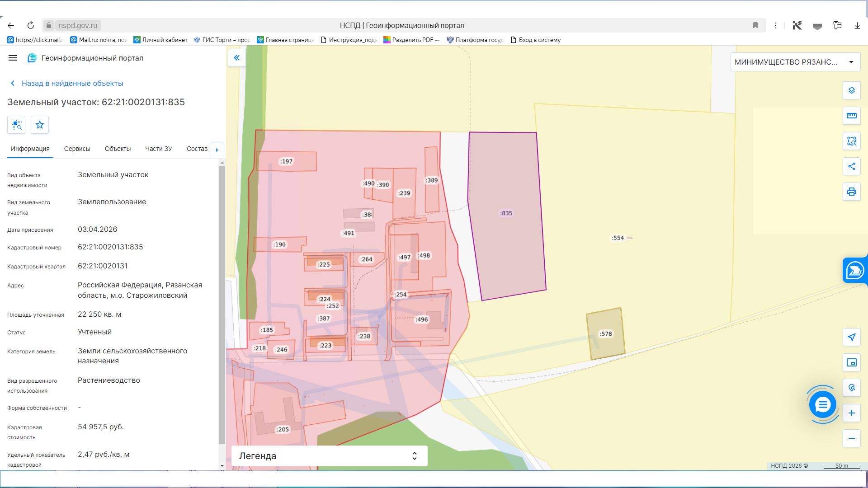
Task: Open the hamburger main menu
Action: point(13,58)
